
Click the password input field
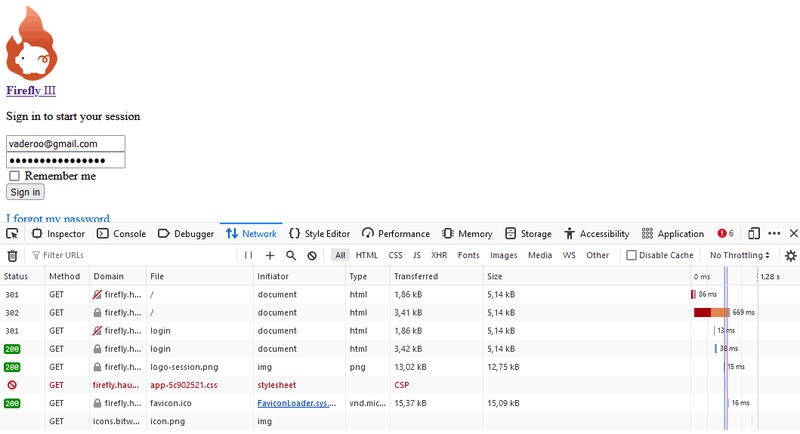65,160
